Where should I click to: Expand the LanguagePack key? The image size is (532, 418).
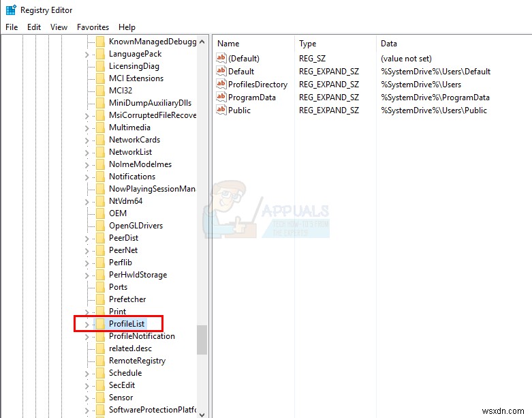pyautogui.click(x=87, y=55)
